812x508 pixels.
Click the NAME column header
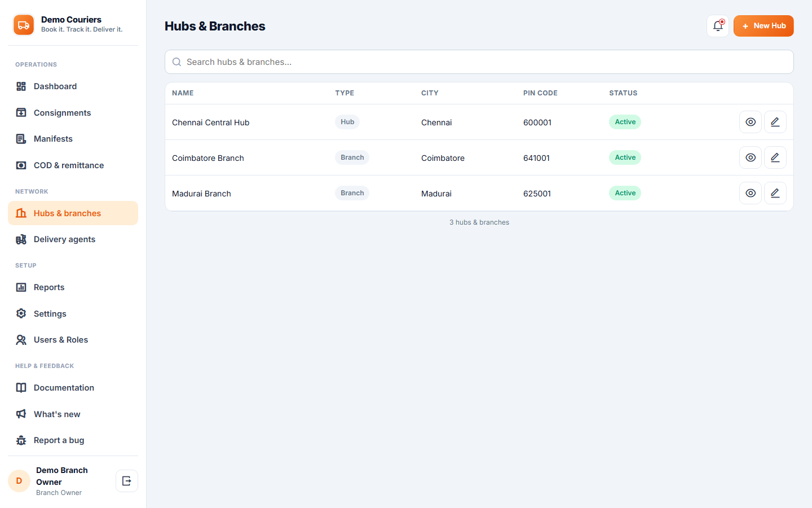[x=183, y=93]
